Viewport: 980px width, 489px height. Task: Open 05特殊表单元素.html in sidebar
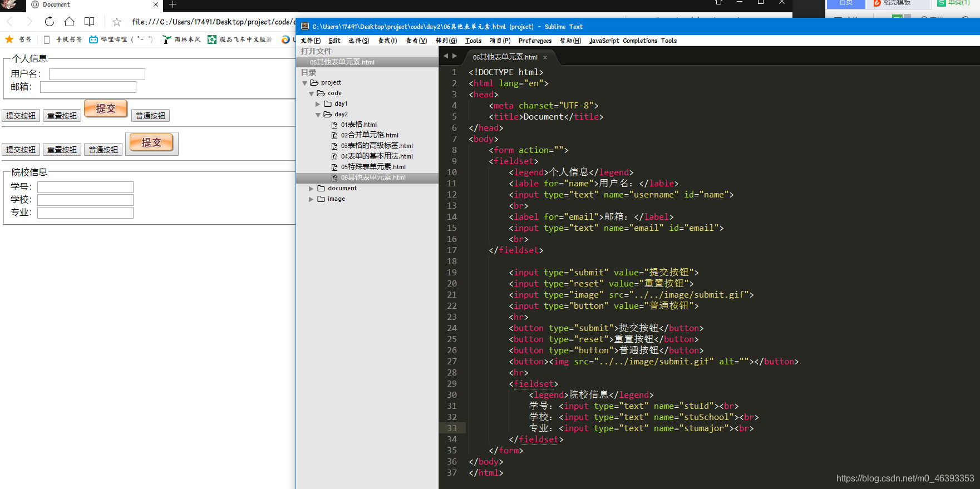point(373,167)
